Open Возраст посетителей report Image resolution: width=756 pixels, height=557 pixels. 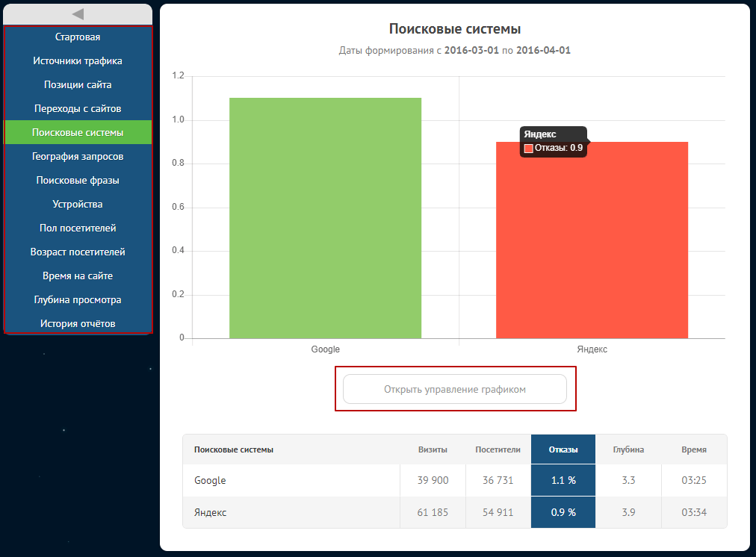coord(78,252)
